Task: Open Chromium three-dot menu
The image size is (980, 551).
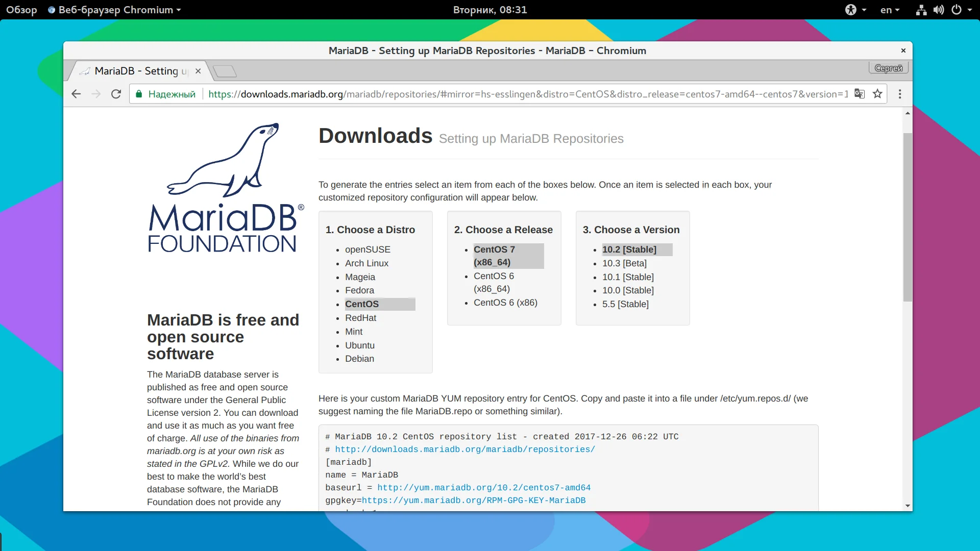Action: pos(900,94)
